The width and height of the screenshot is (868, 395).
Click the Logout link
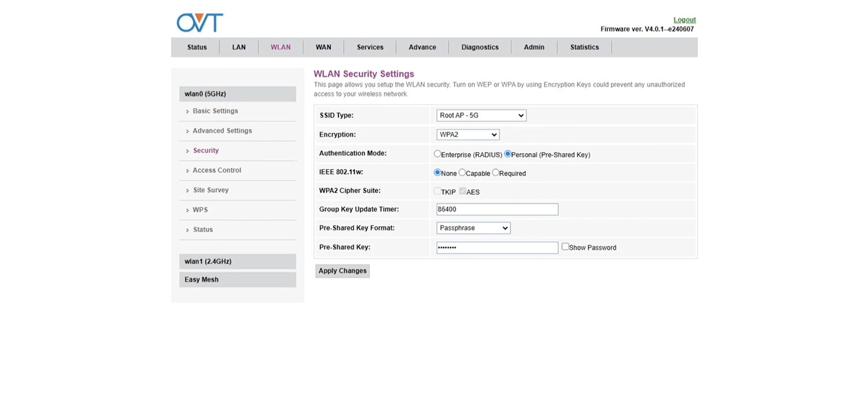(684, 20)
